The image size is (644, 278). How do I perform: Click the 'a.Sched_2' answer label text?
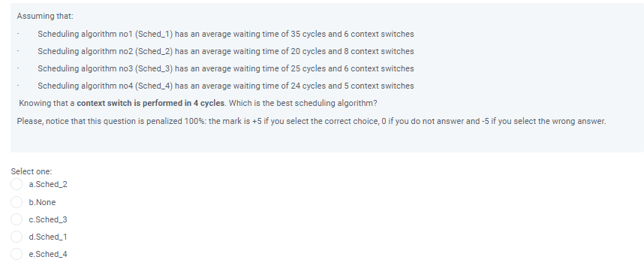tap(48, 185)
